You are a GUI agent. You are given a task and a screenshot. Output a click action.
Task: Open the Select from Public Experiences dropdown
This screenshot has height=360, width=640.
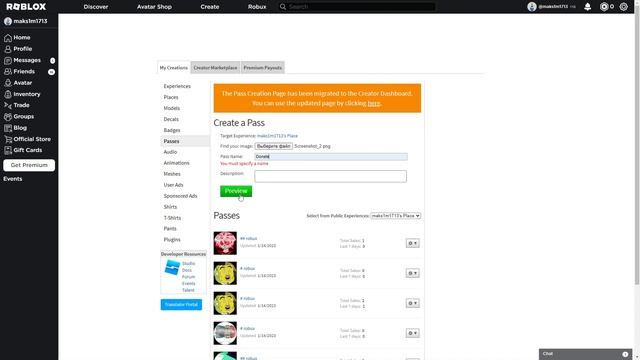click(395, 216)
